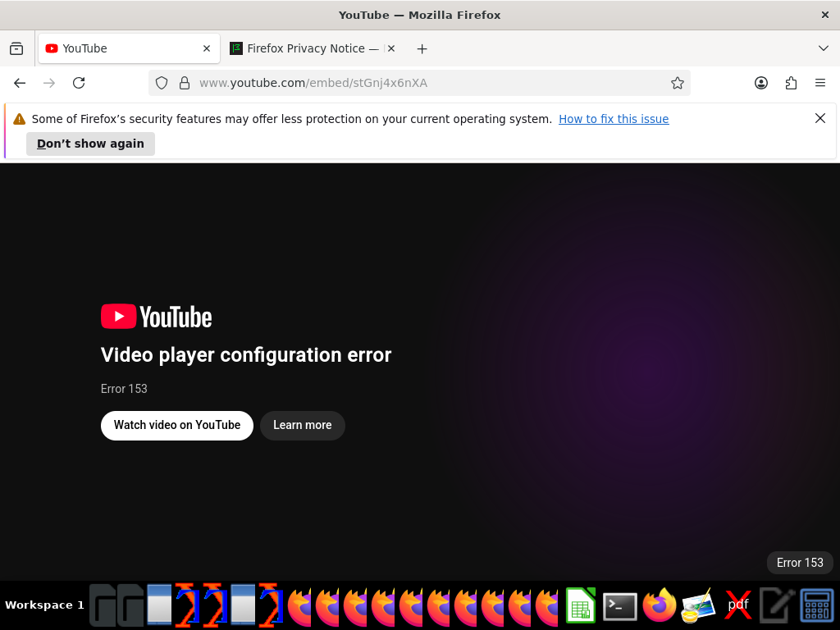Click Watch video on YouTube
The height and width of the screenshot is (630, 840).
pos(177,426)
